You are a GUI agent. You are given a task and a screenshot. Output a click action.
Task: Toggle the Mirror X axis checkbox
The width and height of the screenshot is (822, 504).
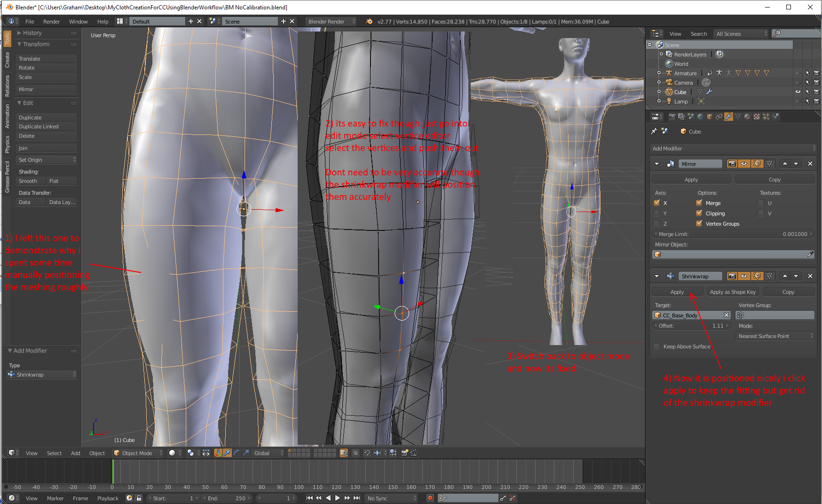click(656, 203)
